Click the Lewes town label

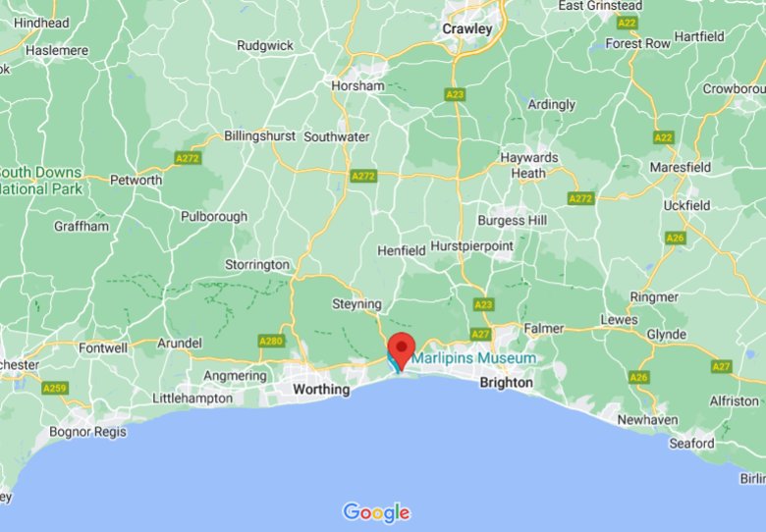click(619, 320)
